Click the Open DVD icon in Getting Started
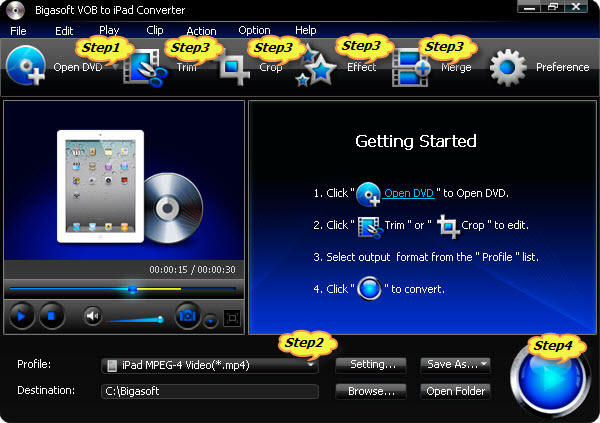Image resolution: width=600 pixels, height=423 pixels. [368, 194]
